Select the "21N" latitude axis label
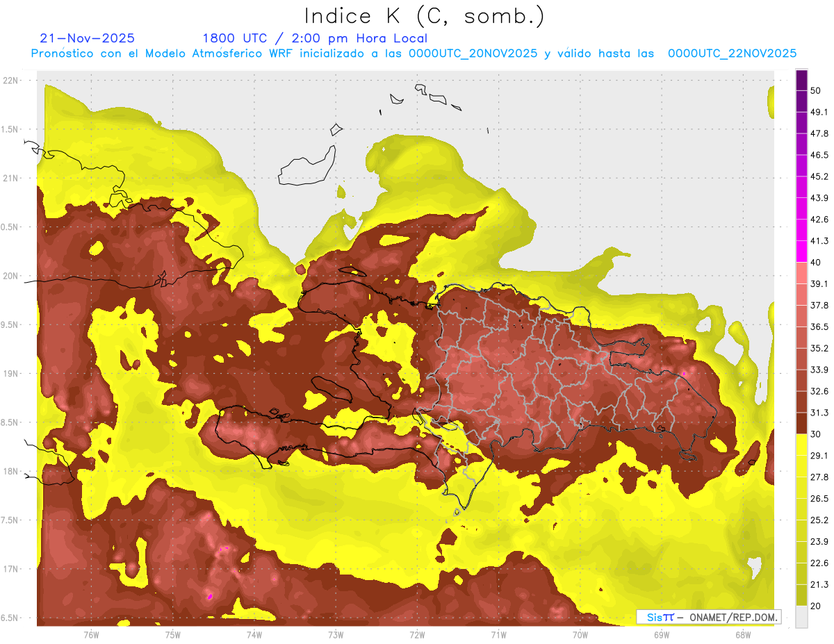Viewport: 834px width, 644px height. (11, 178)
